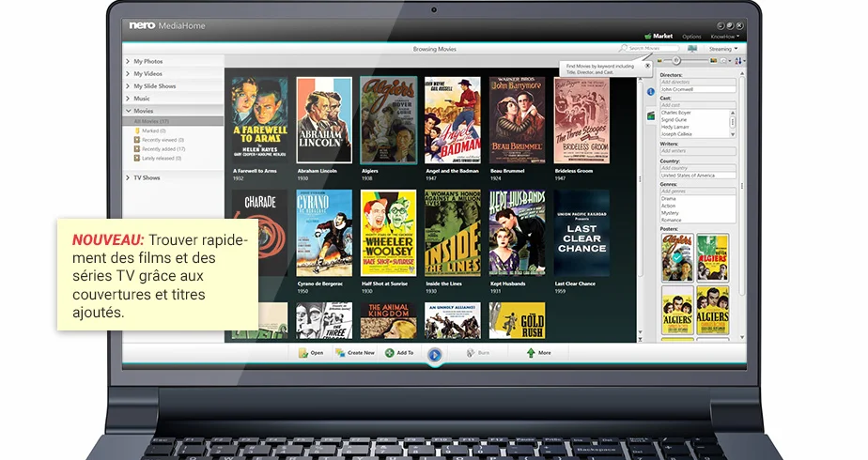Open the KnowHow dropdown menu
This screenshot has height=460, width=868.
coord(724,37)
